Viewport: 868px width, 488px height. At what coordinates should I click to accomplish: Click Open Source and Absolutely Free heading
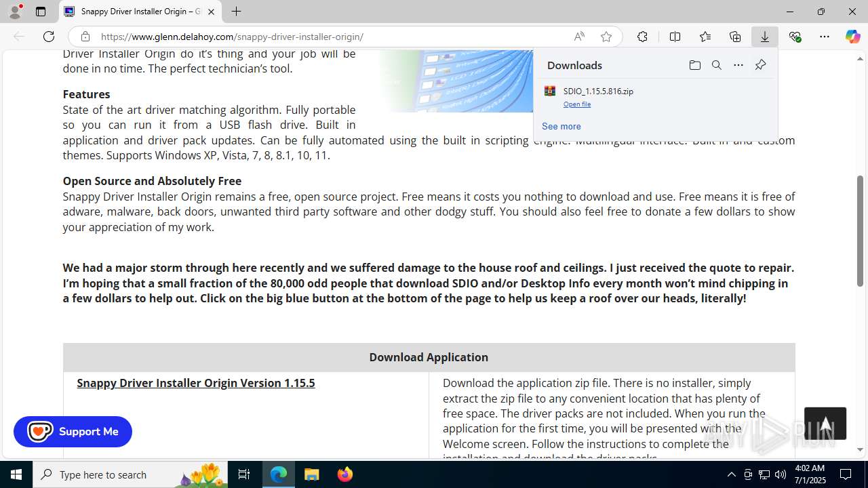pos(152,181)
